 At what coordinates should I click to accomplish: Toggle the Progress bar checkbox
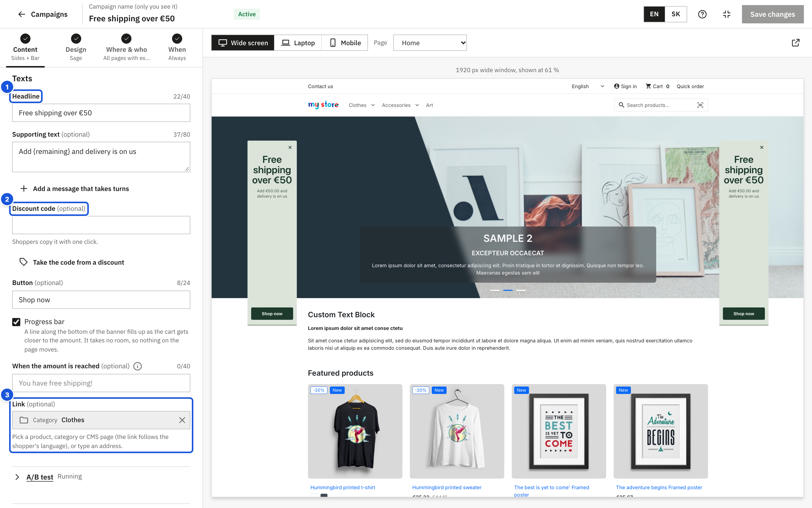[16, 322]
